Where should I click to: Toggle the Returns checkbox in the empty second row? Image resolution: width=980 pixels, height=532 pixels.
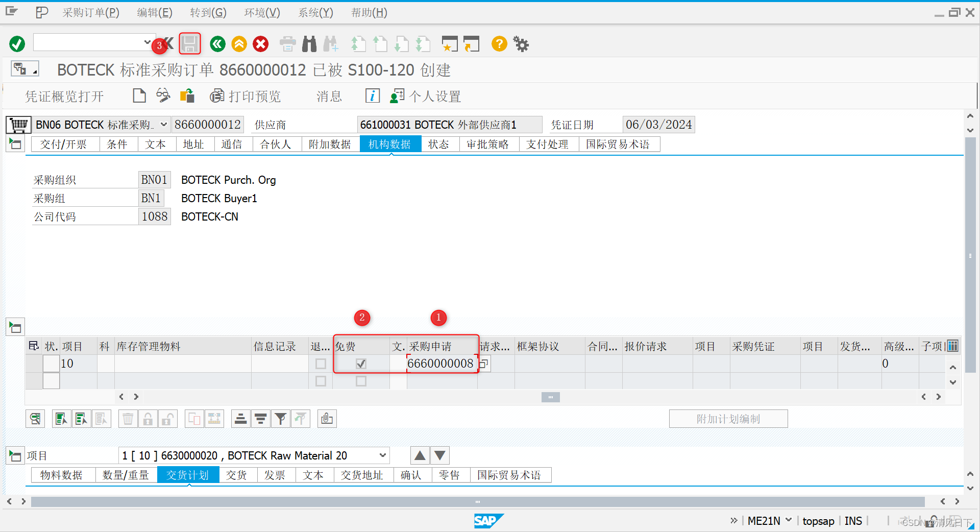click(321, 381)
